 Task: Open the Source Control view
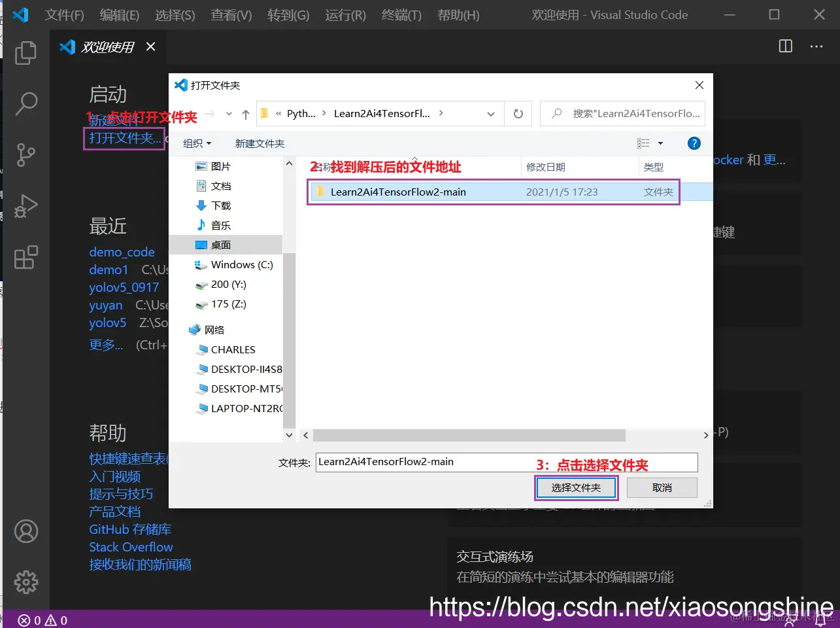pyautogui.click(x=25, y=154)
